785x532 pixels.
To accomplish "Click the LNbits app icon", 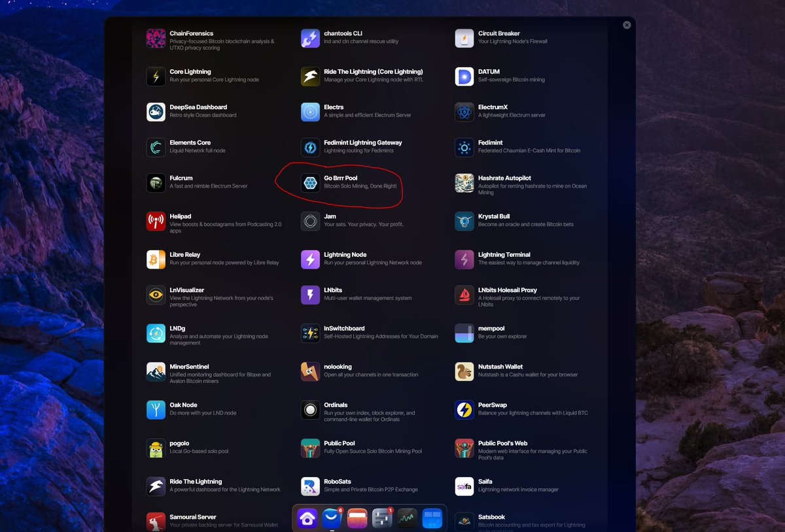I will click(310, 295).
